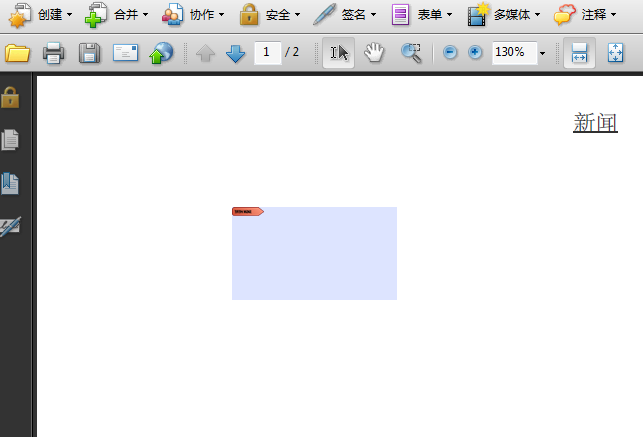Activate the Hand pan tool

point(374,53)
